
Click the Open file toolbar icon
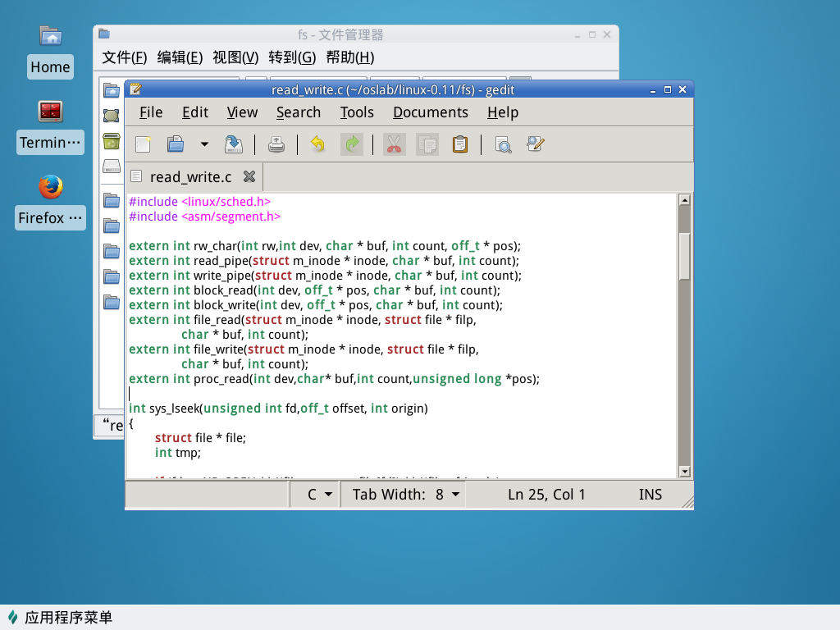[176, 144]
